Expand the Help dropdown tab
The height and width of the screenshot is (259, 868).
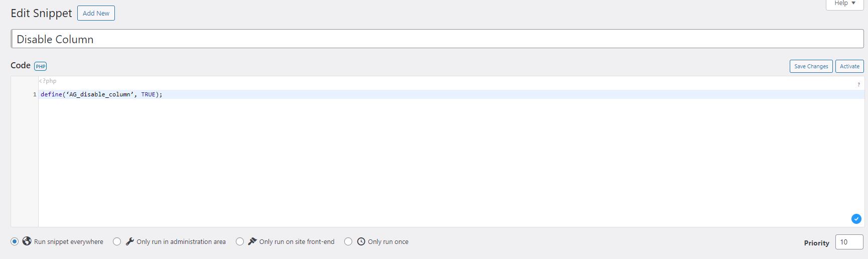click(x=845, y=4)
